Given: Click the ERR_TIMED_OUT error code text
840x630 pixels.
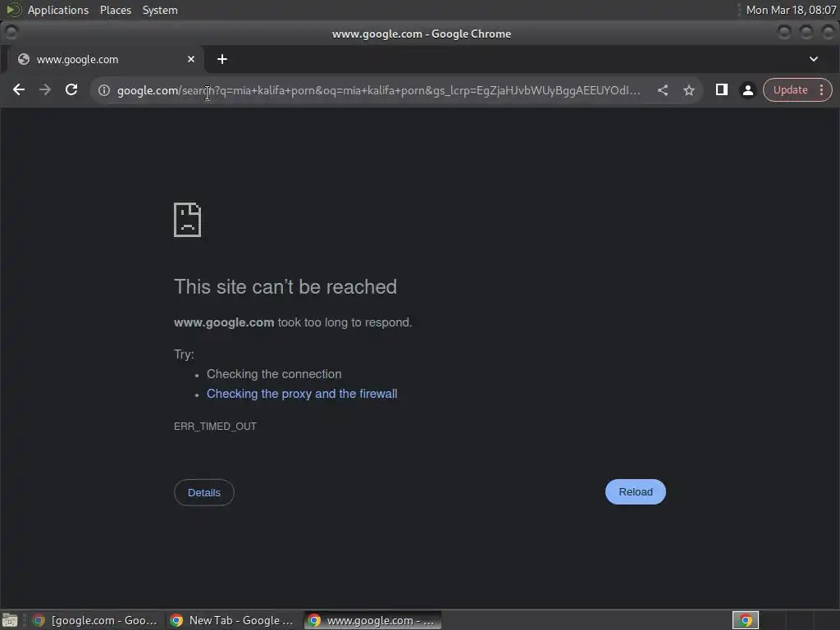Looking at the screenshot, I should click(216, 427).
